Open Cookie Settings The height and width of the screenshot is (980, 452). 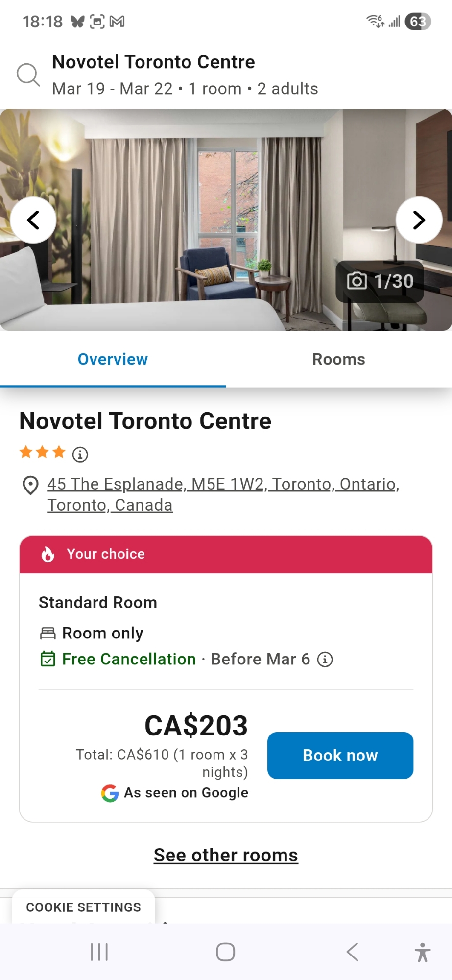click(83, 907)
